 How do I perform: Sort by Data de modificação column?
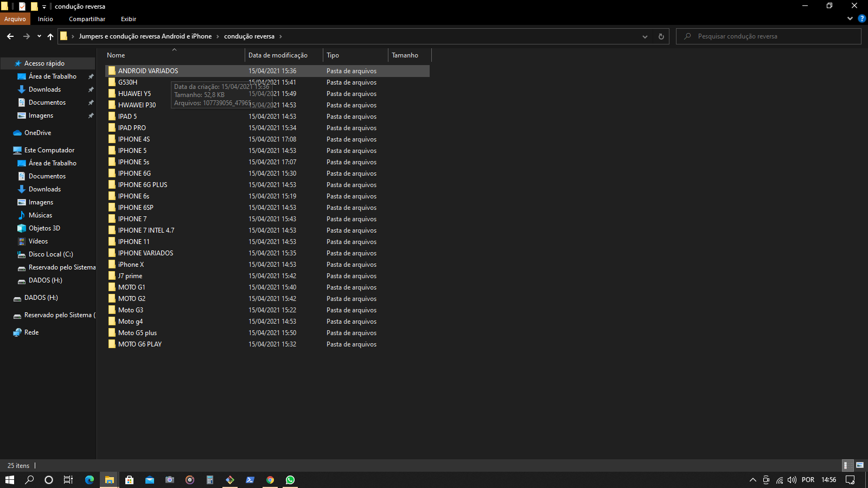pyautogui.click(x=284, y=55)
